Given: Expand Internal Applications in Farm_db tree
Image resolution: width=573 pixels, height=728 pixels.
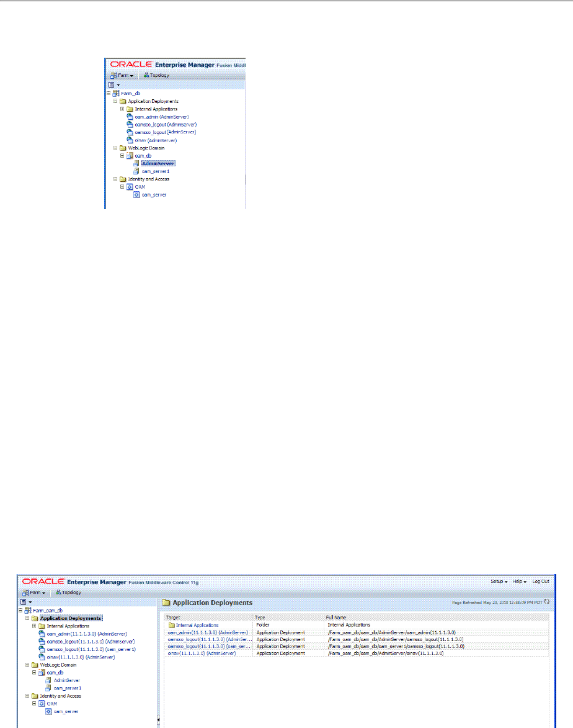Looking at the screenshot, I should click(123, 109).
